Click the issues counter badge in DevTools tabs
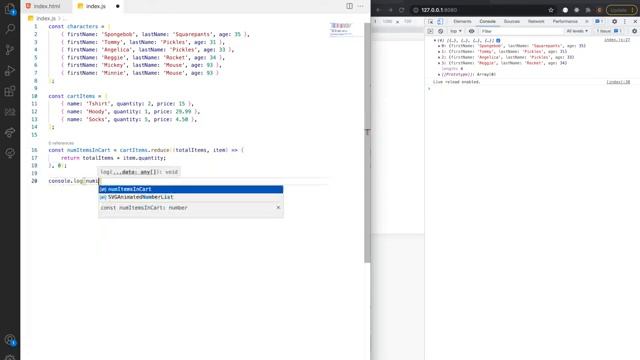Viewport: 640px width, 360px height. click(599, 21)
